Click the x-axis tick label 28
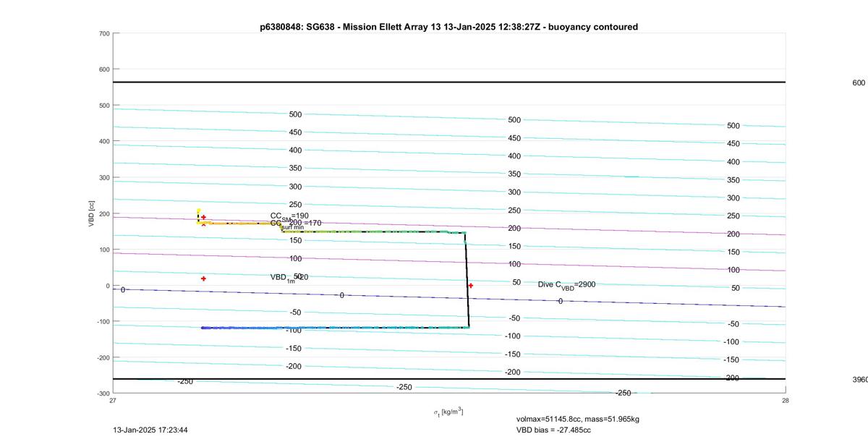Image resolution: width=868 pixels, height=442 pixels. 785,400
